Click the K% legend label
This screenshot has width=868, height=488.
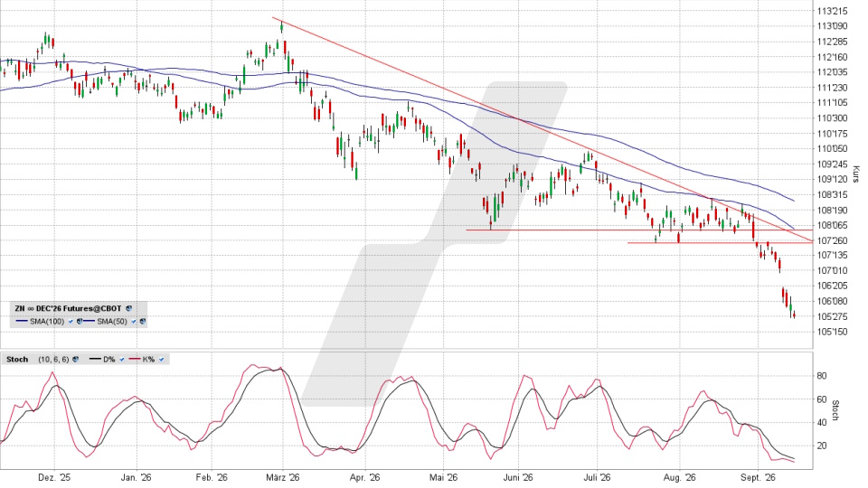point(148,360)
